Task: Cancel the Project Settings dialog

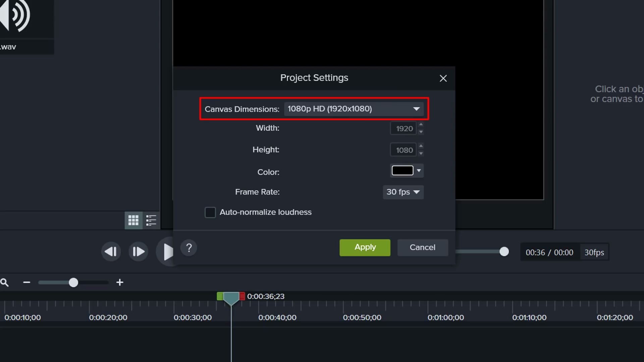Action: tap(422, 247)
